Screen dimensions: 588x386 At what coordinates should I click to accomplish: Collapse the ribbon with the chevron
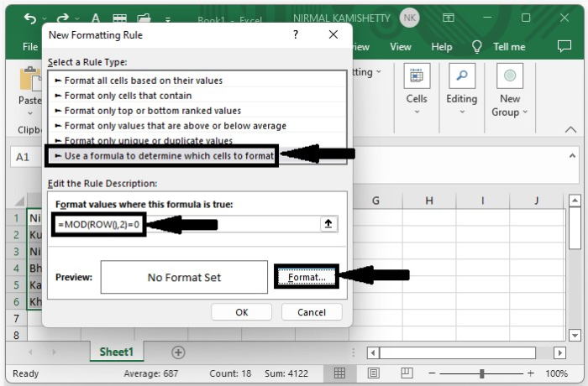(x=570, y=130)
